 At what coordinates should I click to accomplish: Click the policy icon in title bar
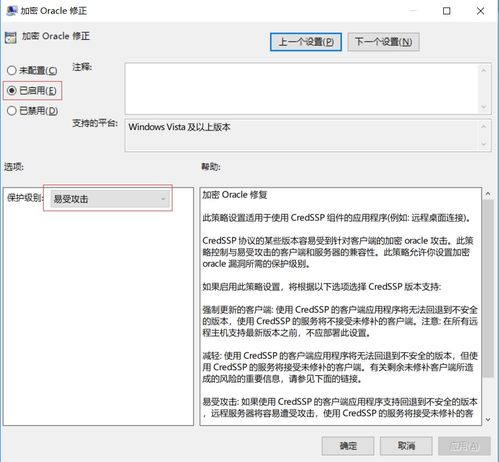[11, 11]
